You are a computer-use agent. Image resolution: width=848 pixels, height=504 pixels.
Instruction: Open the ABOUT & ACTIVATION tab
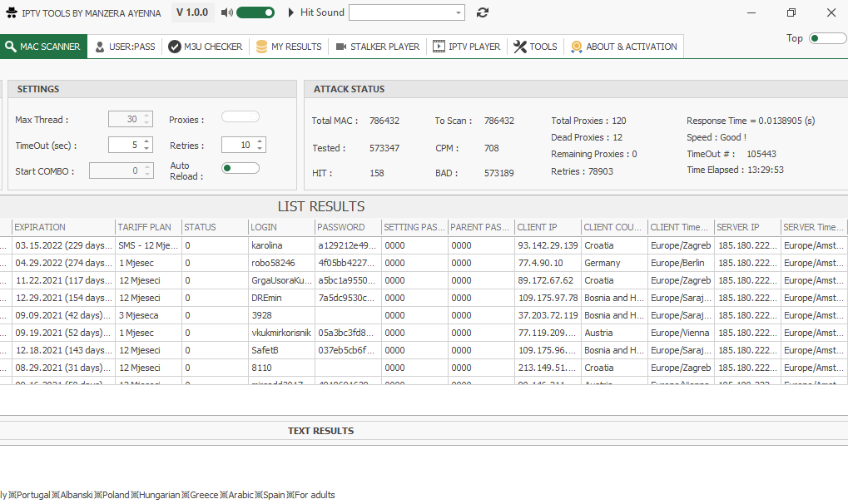624,47
